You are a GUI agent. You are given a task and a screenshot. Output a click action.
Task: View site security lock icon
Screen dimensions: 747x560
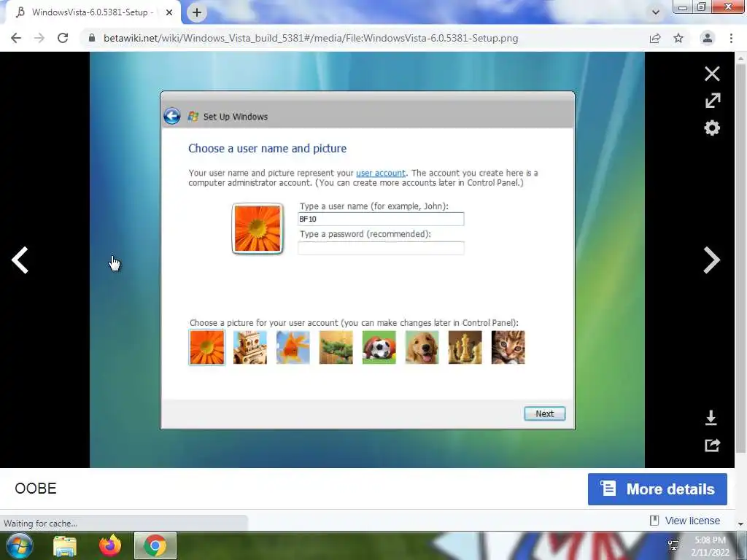(x=91, y=38)
